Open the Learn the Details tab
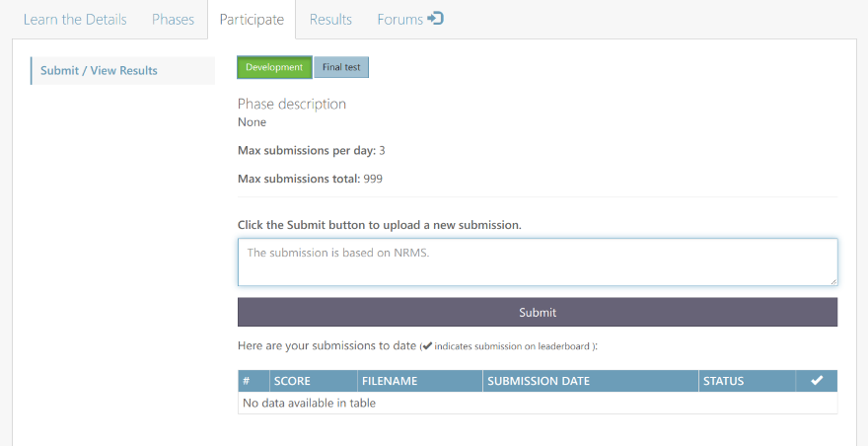The width and height of the screenshot is (868, 446). (75, 19)
